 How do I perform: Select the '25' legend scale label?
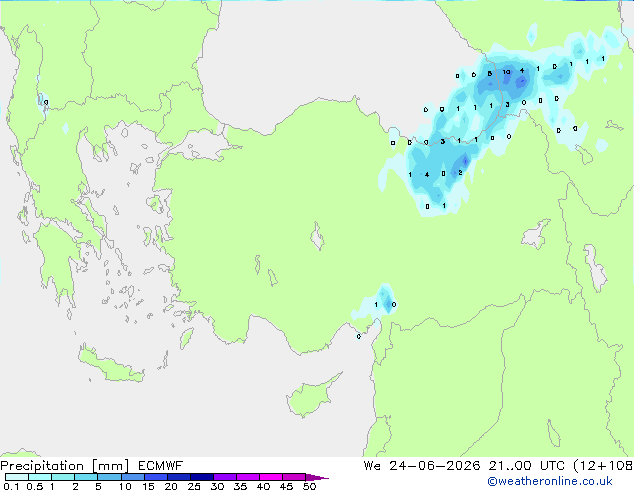click(x=194, y=486)
